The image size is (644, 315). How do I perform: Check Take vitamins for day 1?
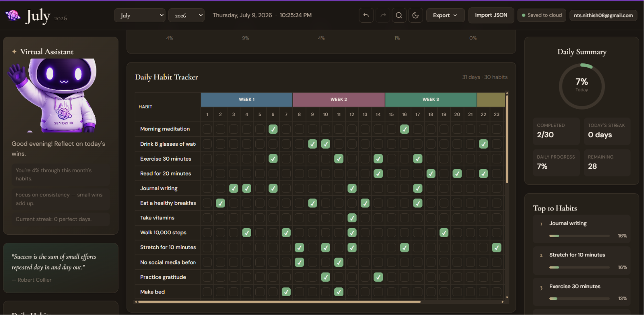pyautogui.click(x=207, y=218)
